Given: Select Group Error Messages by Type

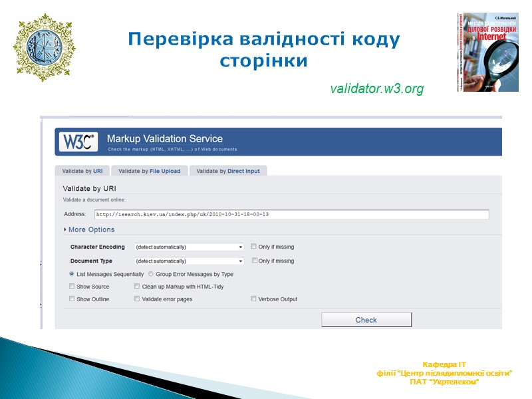Looking at the screenshot, I should coord(151,274).
